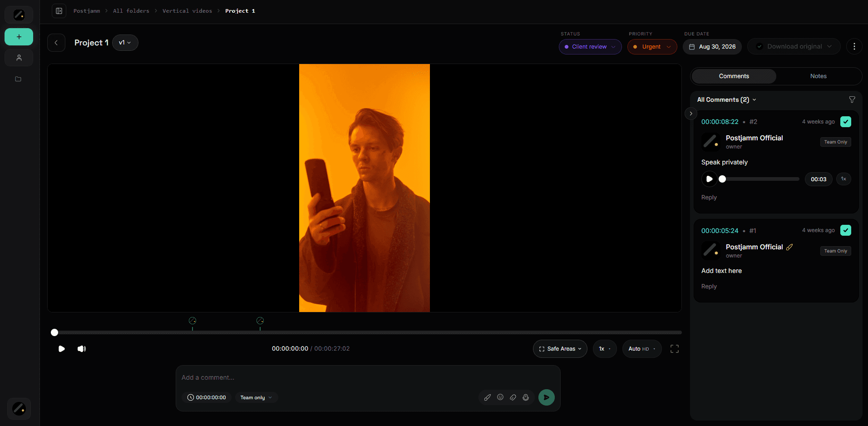Uncheck the resolved checkbox on comment #1
Screen dimensions: 868x426
coord(846,230)
